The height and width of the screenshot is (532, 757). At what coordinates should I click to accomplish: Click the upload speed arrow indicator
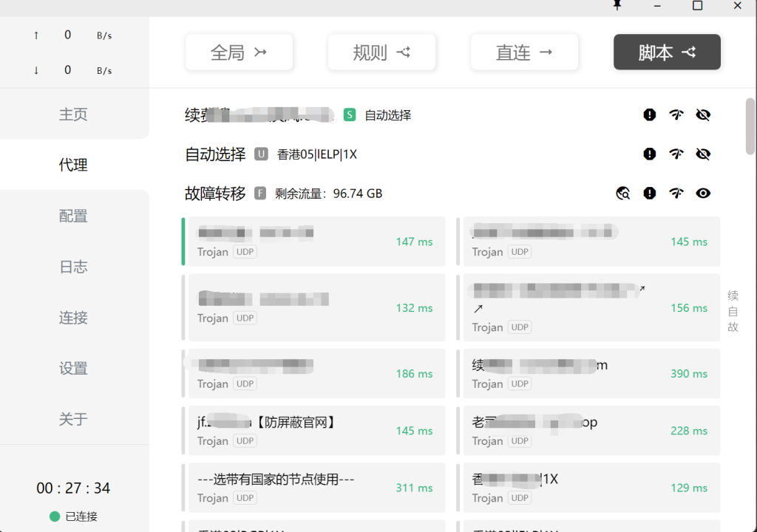(x=35, y=34)
